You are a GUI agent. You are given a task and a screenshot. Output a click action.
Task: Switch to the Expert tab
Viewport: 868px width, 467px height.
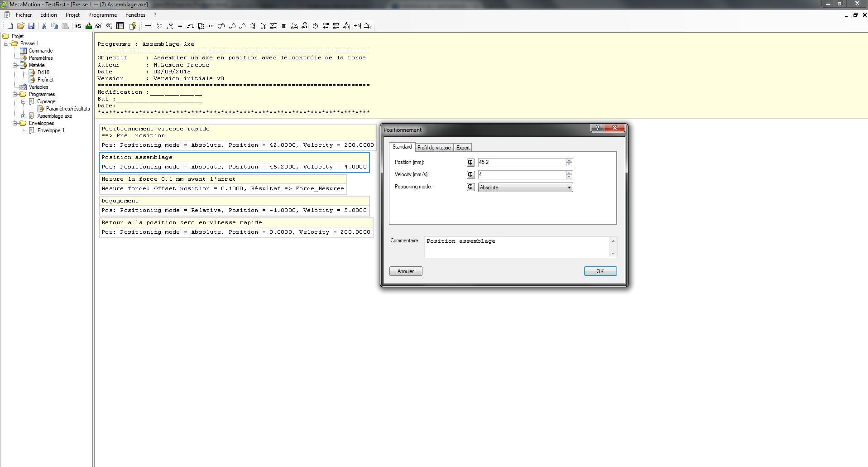click(463, 148)
